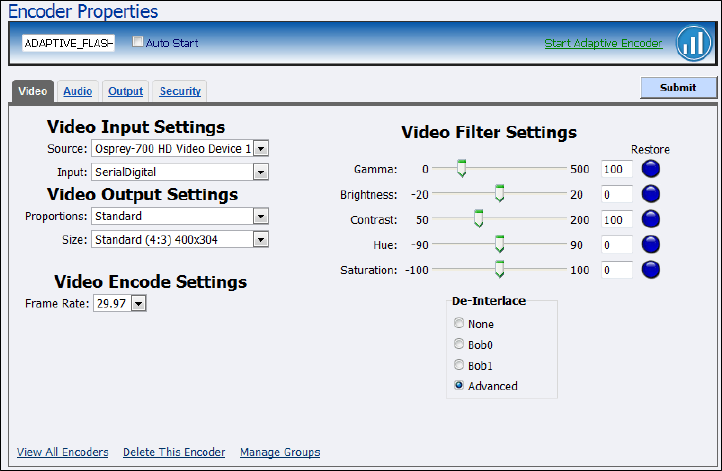
Task: Select the Bob1 de-interlace radio button
Action: (459, 365)
